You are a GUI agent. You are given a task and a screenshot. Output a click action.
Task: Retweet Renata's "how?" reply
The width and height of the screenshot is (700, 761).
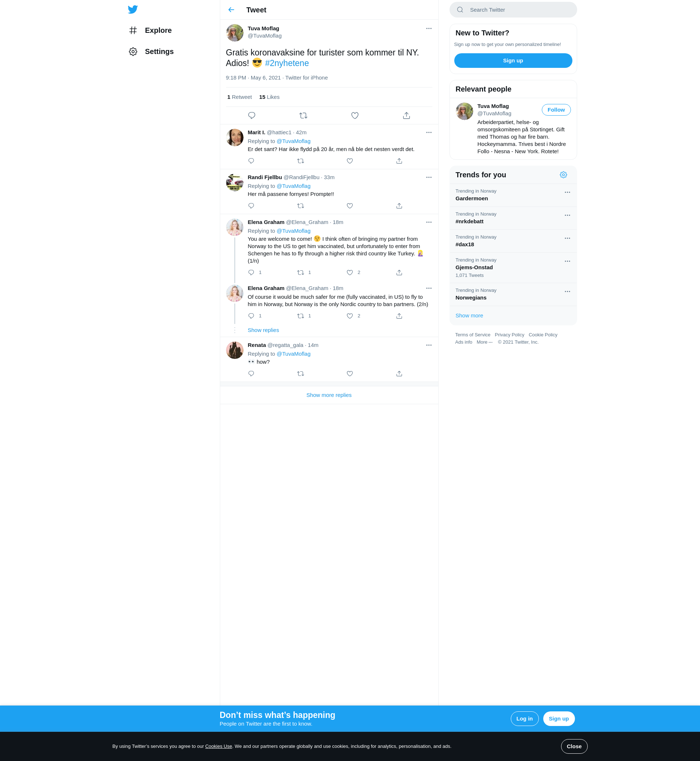click(300, 374)
